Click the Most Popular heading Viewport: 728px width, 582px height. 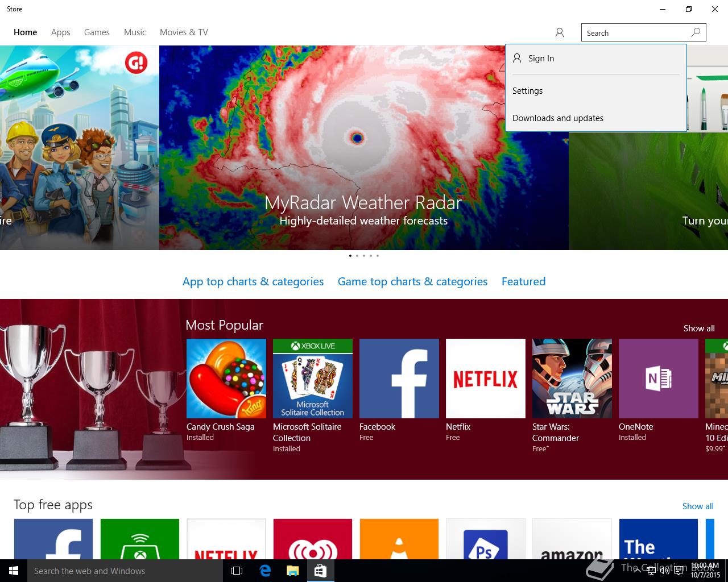224,325
